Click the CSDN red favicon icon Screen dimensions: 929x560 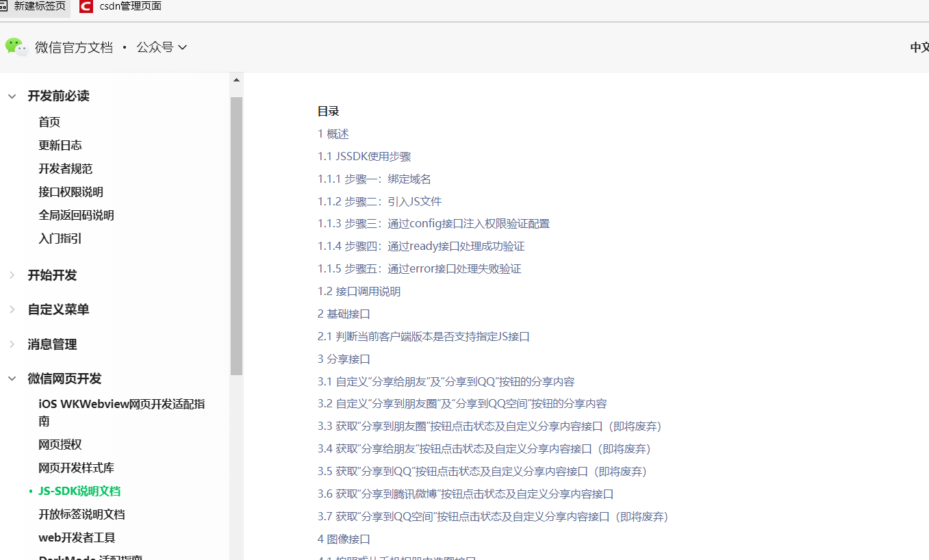pyautogui.click(x=86, y=7)
